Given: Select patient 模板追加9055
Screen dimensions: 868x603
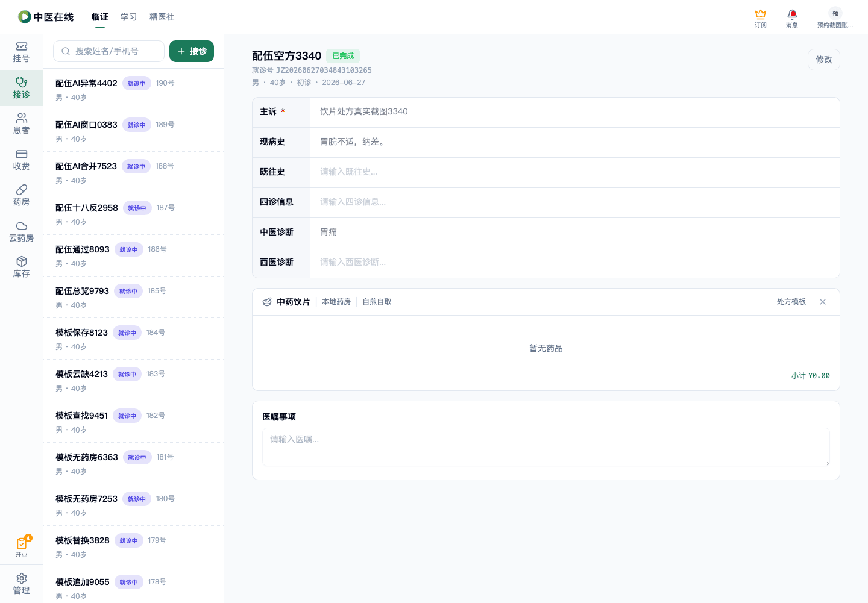Looking at the screenshot, I should [133, 586].
